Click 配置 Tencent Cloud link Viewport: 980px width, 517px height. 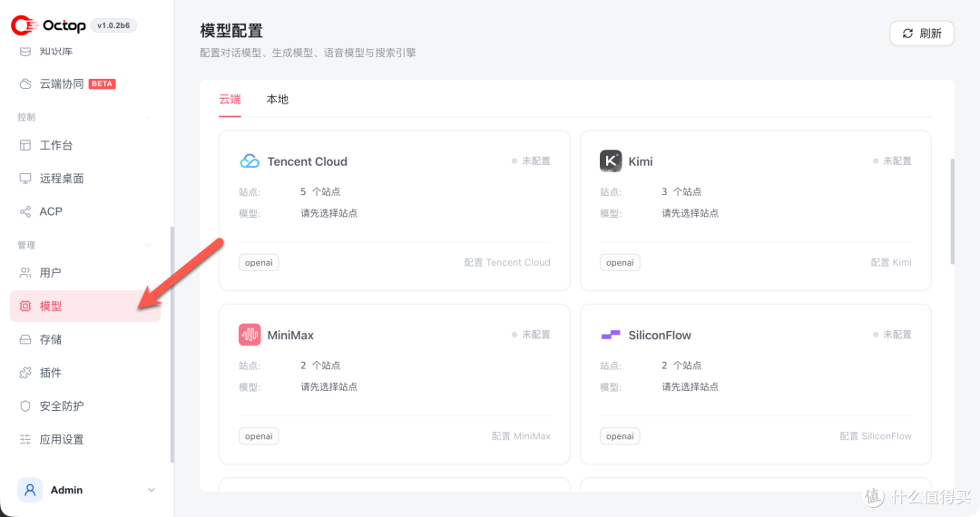click(x=507, y=262)
